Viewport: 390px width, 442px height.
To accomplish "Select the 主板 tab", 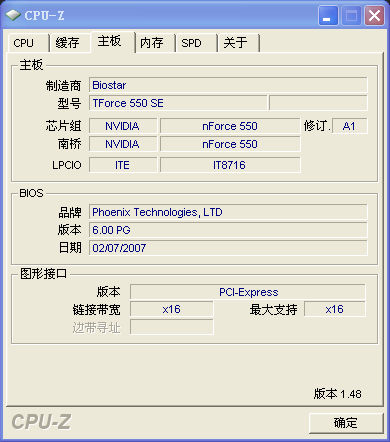I will click(x=113, y=42).
